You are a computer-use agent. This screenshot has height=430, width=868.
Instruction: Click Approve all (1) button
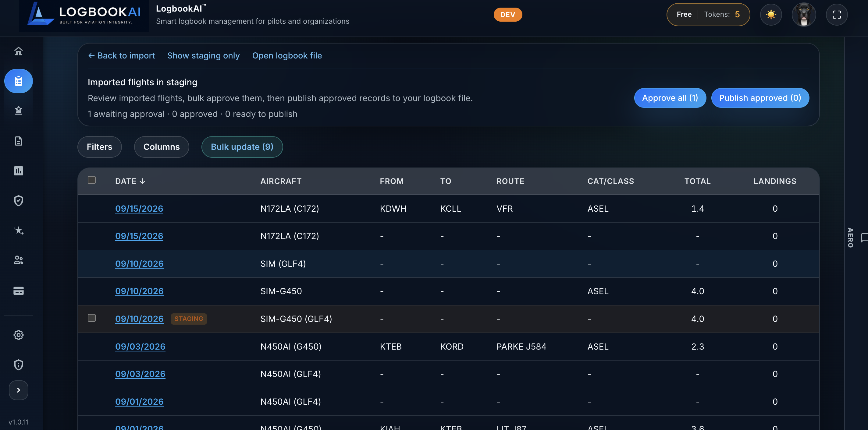point(670,98)
